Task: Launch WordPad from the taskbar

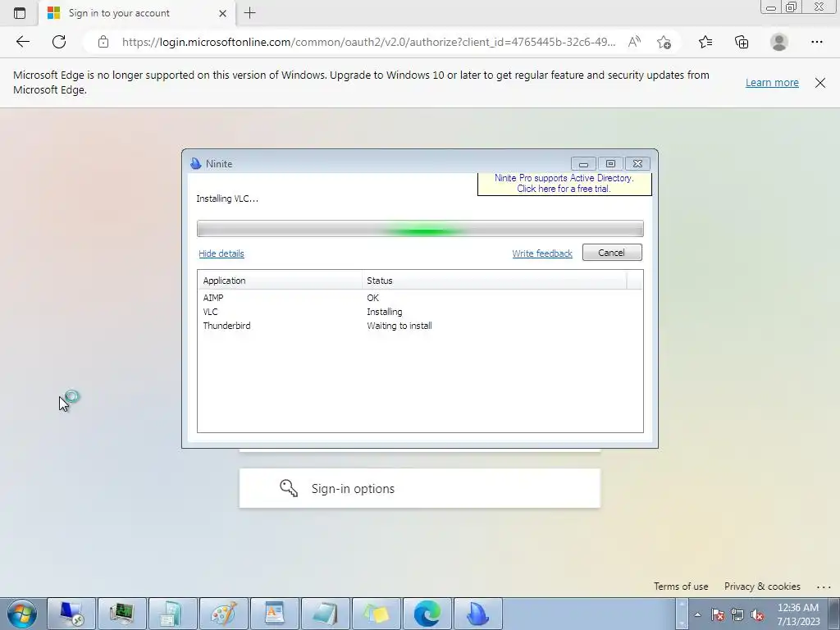Action: point(274,614)
